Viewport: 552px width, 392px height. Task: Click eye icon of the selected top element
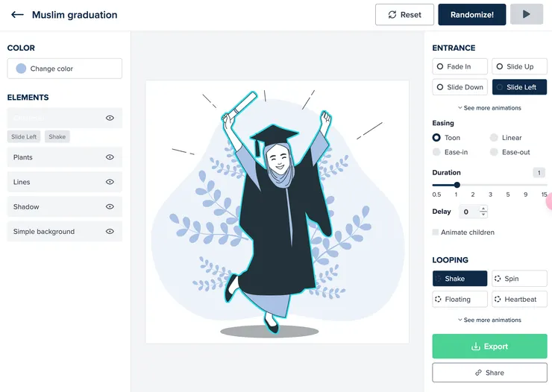pos(110,118)
